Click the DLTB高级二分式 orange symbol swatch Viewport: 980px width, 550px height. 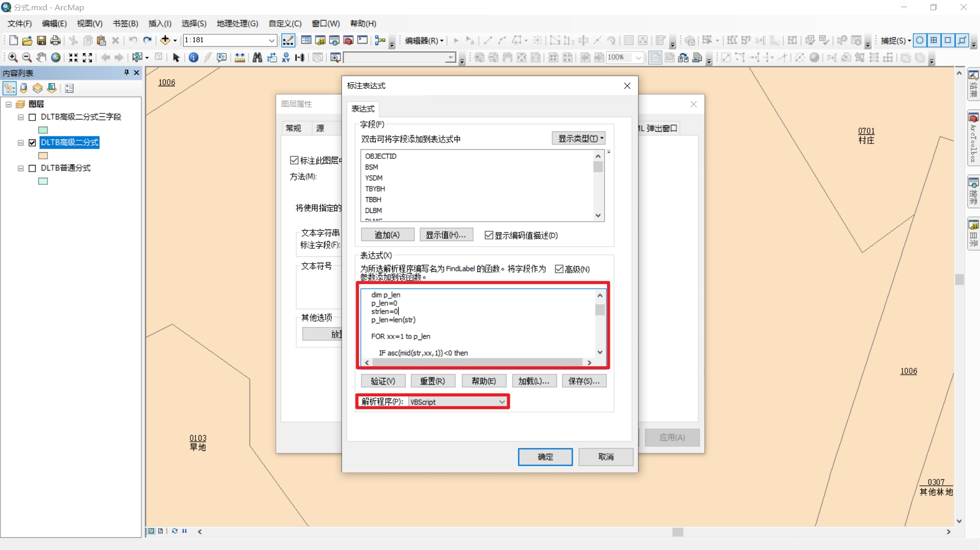coord(43,156)
